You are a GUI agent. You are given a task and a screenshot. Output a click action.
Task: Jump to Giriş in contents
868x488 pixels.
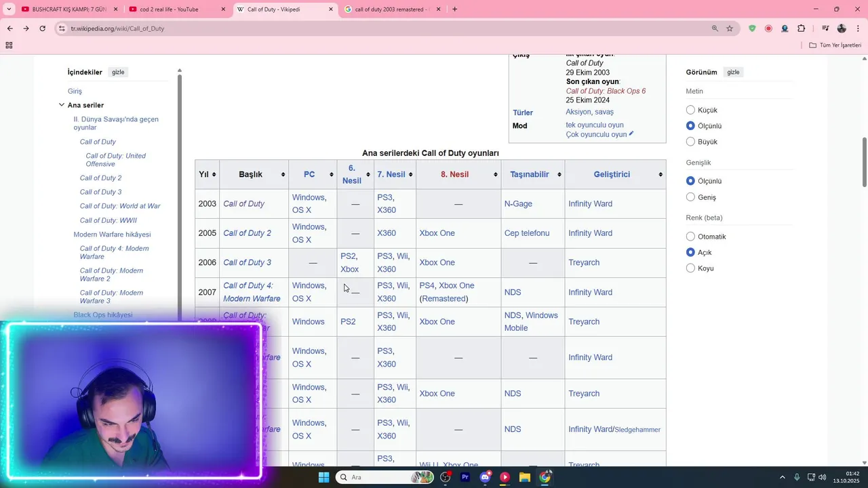click(75, 91)
